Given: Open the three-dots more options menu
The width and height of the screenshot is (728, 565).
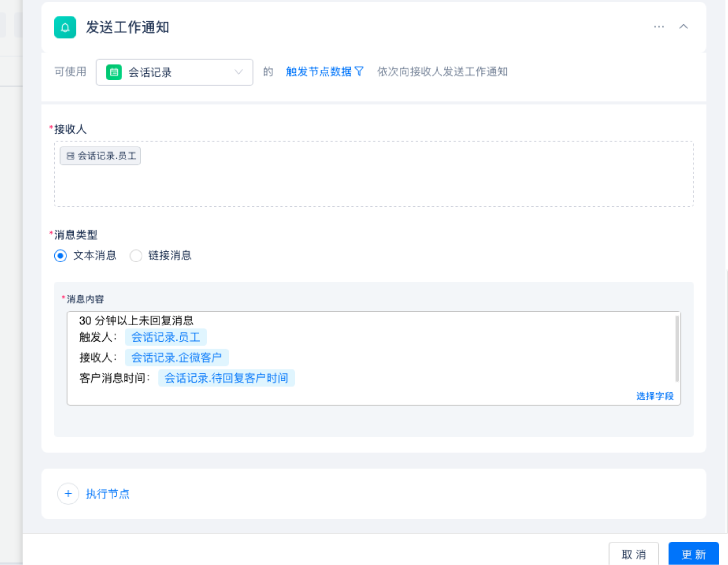Looking at the screenshot, I should coord(659,27).
